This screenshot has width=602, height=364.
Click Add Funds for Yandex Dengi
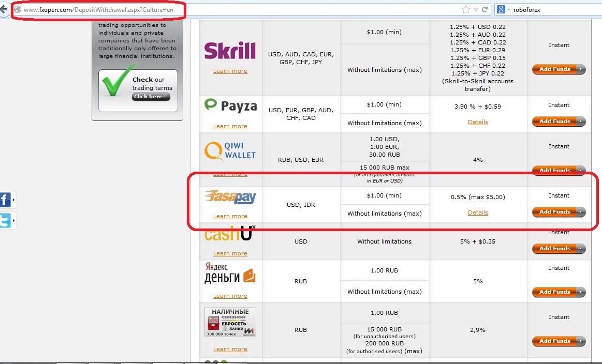click(559, 292)
